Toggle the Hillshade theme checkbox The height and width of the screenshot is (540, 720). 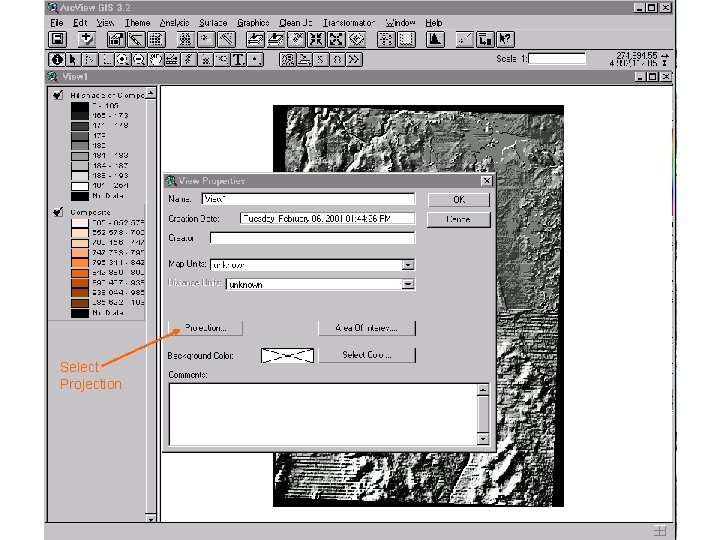pos(58,95)
